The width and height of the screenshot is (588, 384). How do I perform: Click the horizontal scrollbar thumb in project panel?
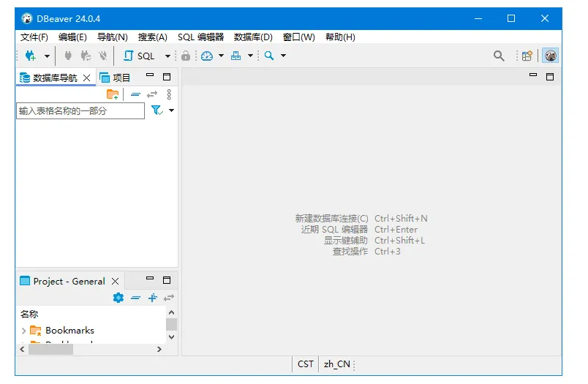51,349
